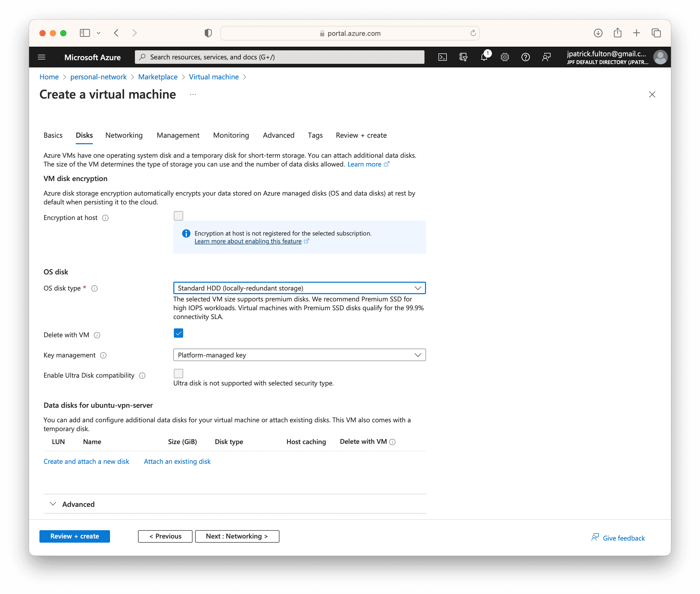Uncheck the Delete with VM checkbox
The height and width of the screenshot is (594, 700).
pos(178,333)
